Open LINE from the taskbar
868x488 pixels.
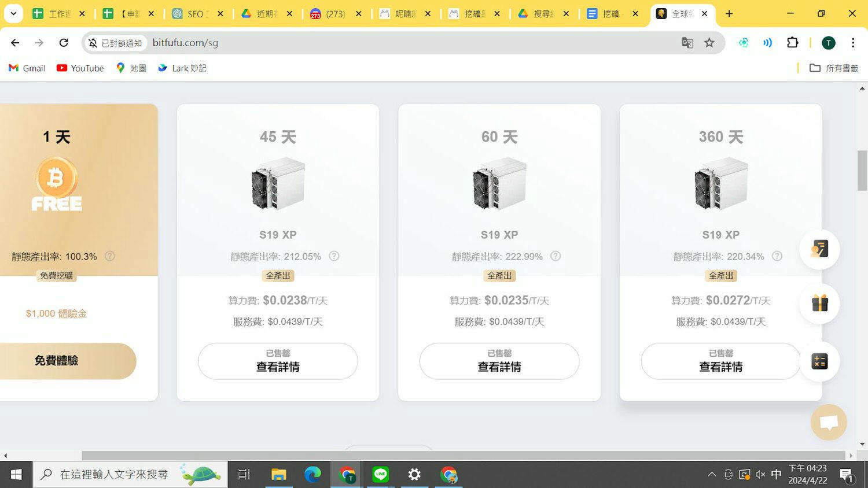coord(380,475)
